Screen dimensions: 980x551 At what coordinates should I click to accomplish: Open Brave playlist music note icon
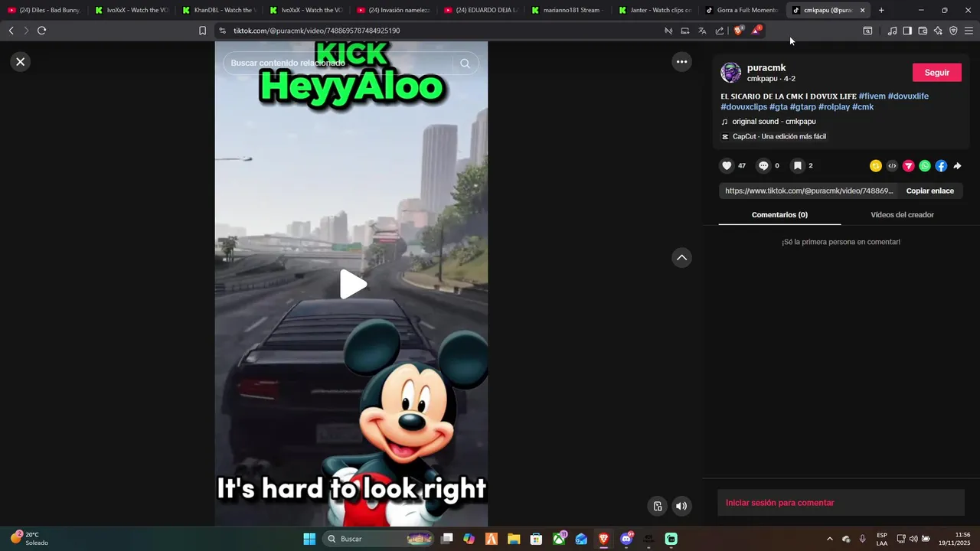[892, 31]
